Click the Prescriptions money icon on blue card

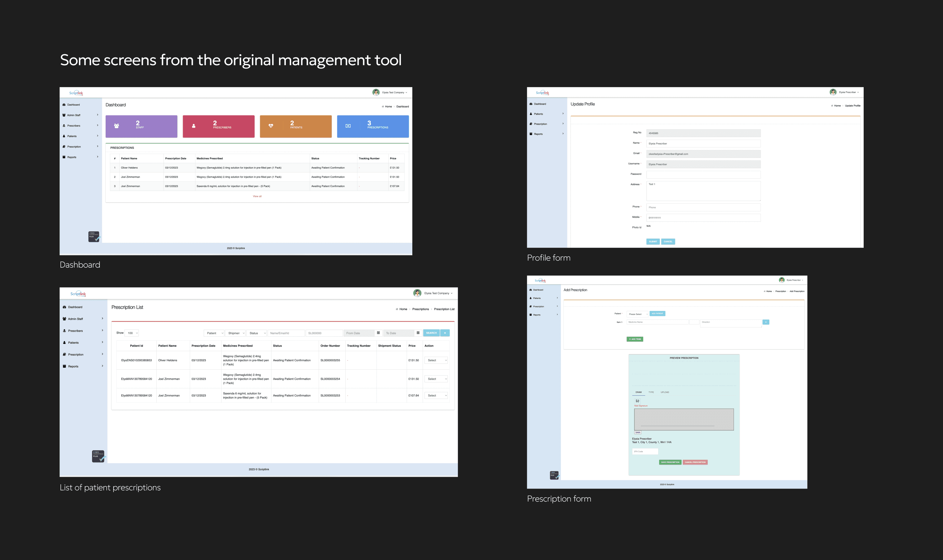click(348, 126)
